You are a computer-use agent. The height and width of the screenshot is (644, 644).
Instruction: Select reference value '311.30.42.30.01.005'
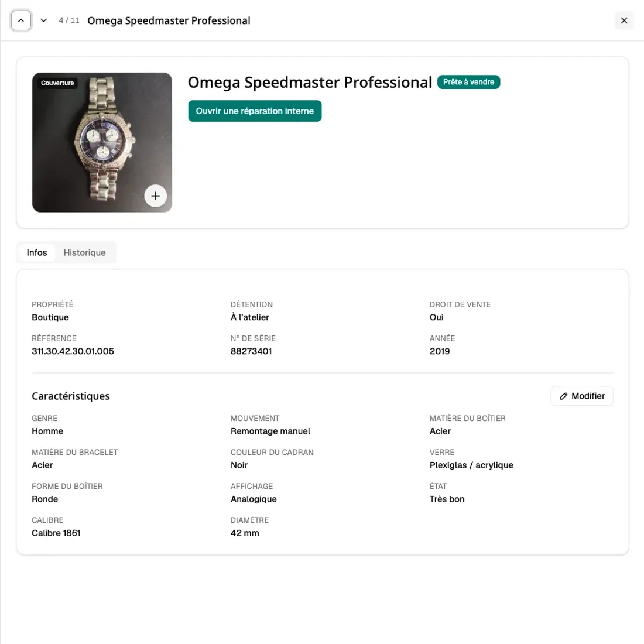coord(73,351)
